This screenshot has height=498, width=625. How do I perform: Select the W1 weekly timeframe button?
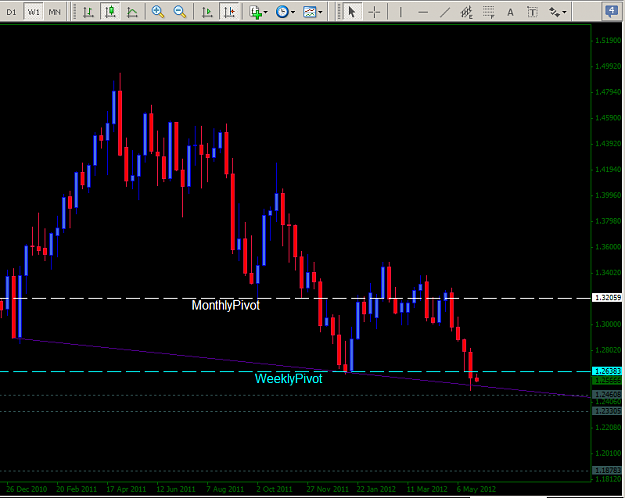coord(33,12)
